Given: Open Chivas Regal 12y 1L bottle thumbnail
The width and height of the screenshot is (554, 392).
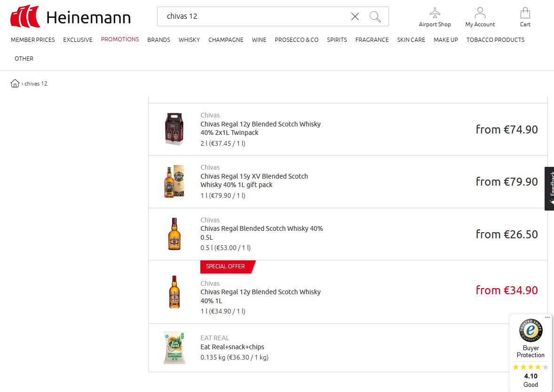Looking at the screenshot, I should (x=174, y=292).
